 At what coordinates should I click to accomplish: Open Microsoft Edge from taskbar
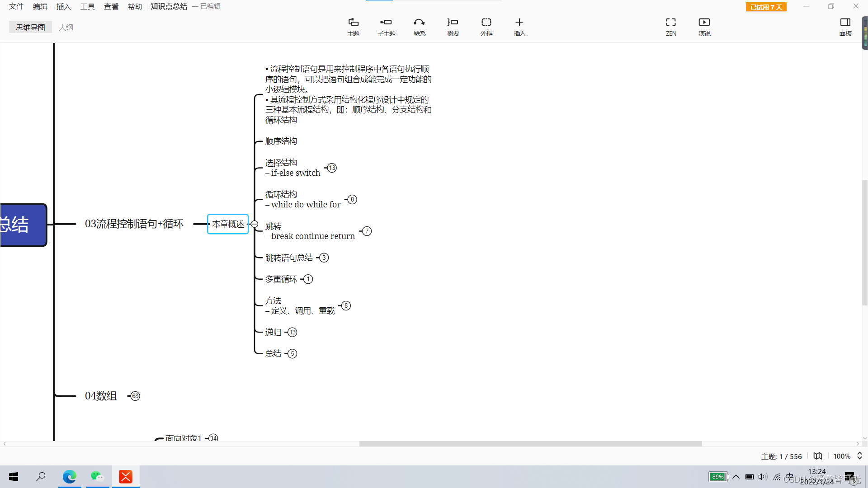click(70, 477)
